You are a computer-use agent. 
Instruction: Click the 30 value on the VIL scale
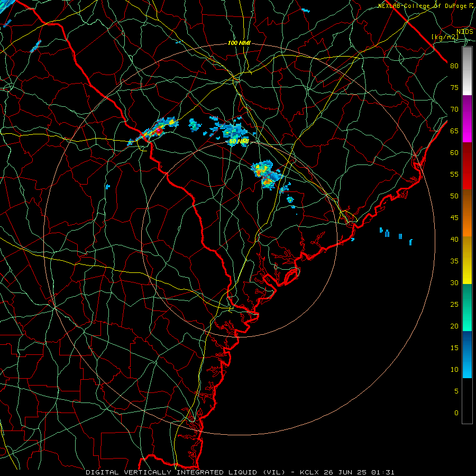pos(454,282)
